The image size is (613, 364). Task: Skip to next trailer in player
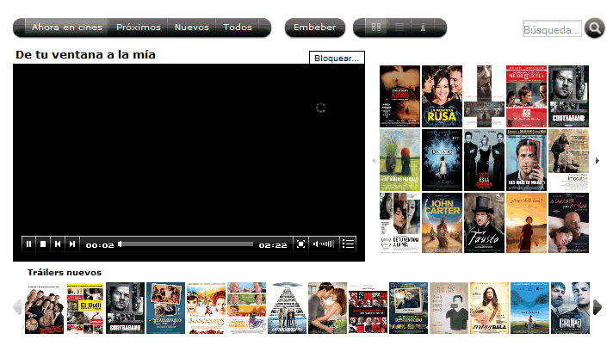72,244
